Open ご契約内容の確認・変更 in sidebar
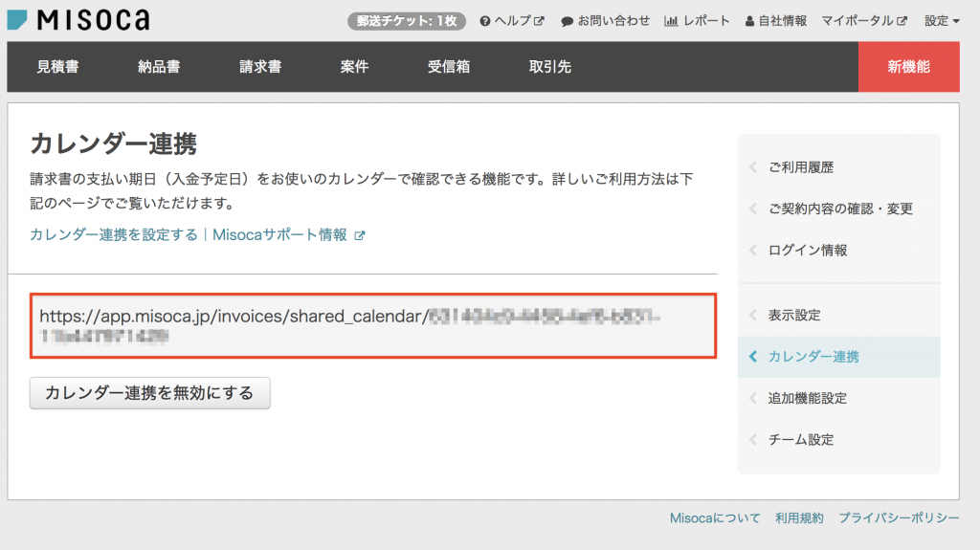This screenshot has width=980, height=550. click(x=840, y=209)
